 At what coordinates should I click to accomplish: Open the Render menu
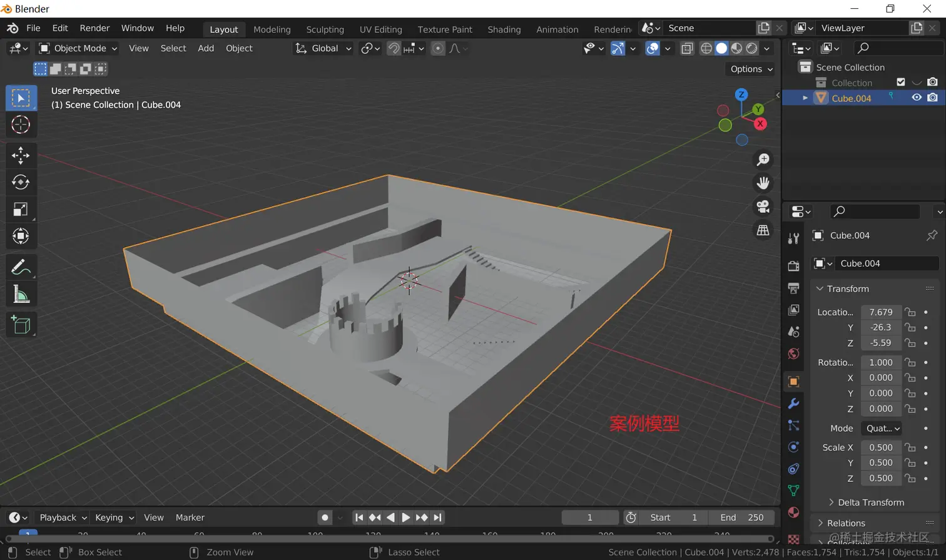point(94,28)
